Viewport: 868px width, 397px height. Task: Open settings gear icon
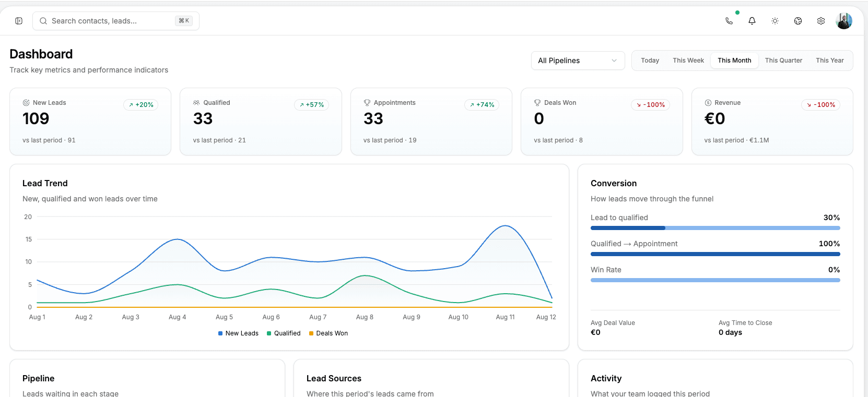click(821, 21)
